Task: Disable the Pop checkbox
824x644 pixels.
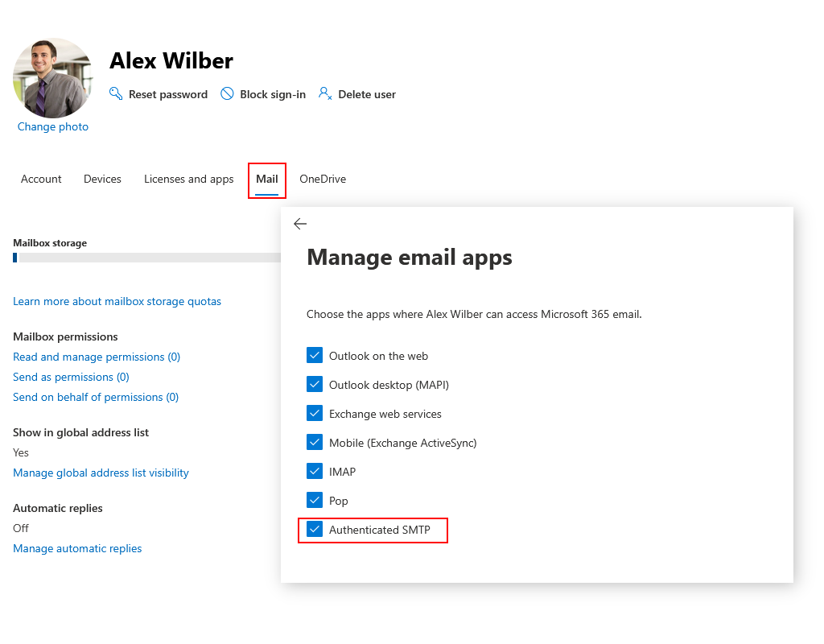Action: point(315,501)
